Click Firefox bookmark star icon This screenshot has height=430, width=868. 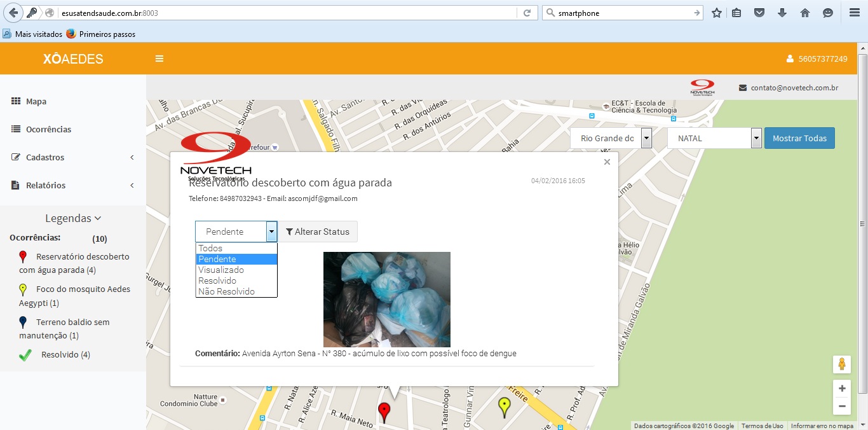[x=717, y=13]
